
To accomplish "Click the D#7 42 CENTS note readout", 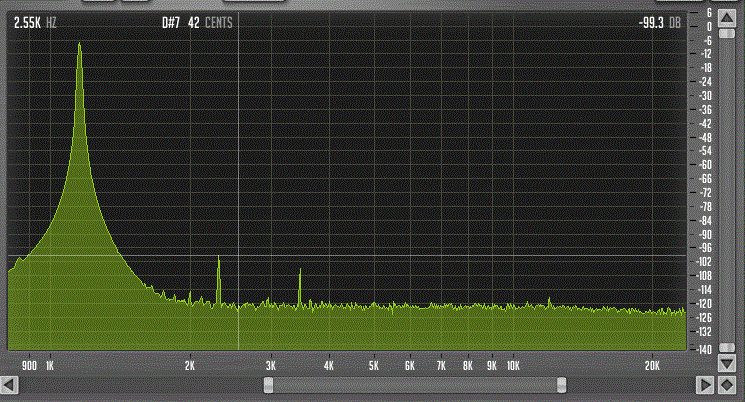I will click(x=197, y=23).
